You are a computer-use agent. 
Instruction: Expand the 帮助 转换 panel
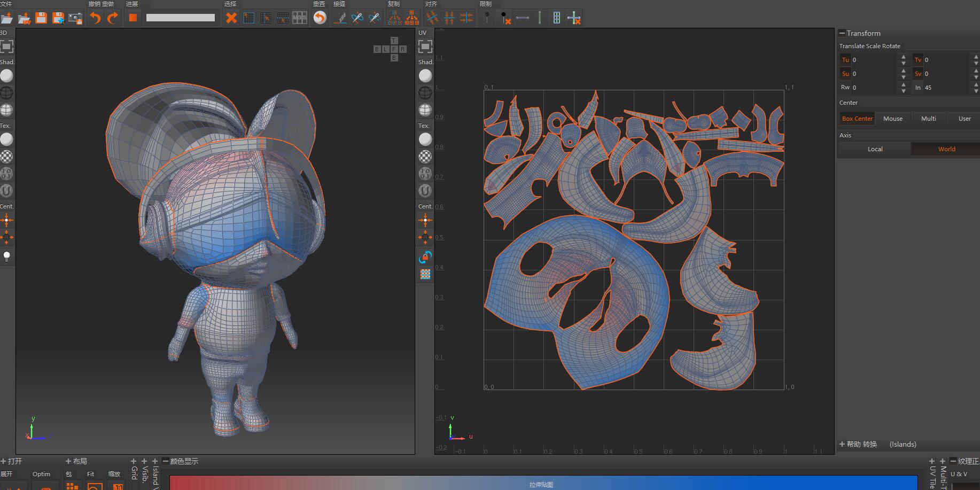[x=842, y=444]
